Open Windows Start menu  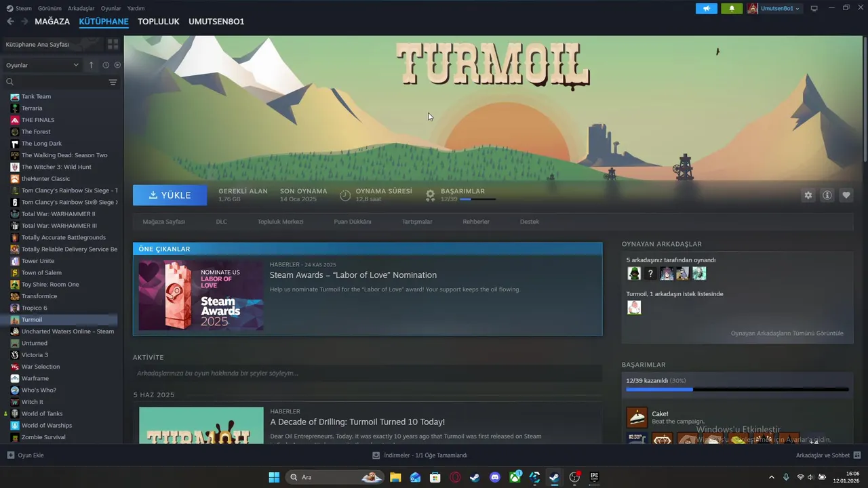pyautogui.click(x=274, y=477)
